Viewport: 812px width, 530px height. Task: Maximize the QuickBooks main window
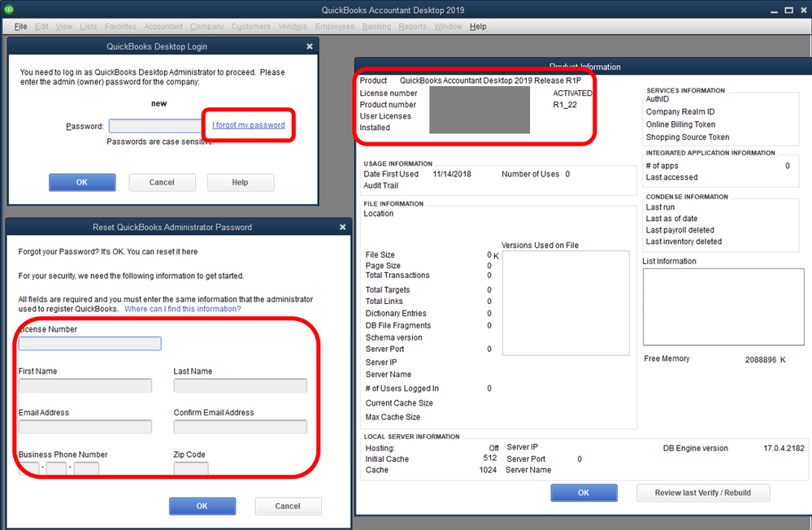coord(788,10)
